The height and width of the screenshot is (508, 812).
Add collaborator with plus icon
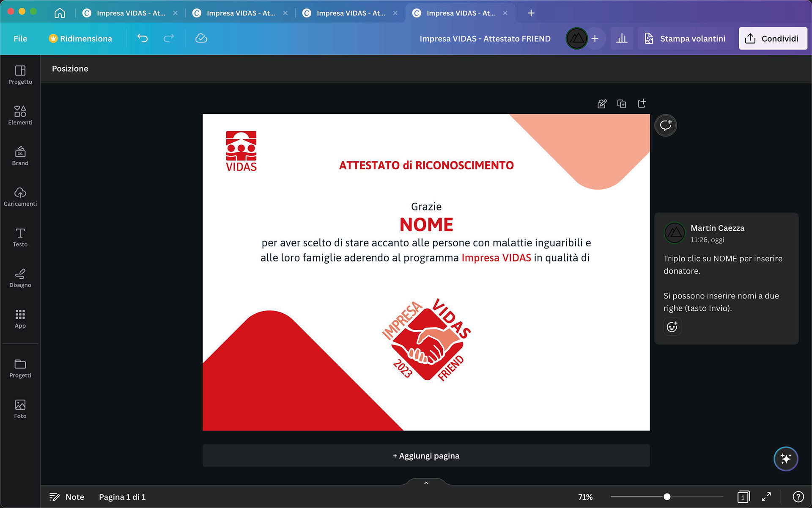click(595, 39)
